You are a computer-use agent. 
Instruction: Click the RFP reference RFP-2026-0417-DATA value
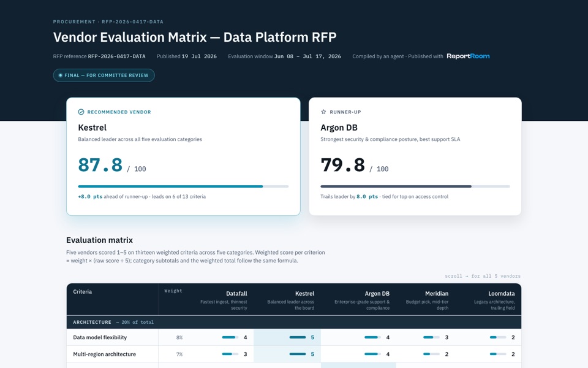click(116, 56)
